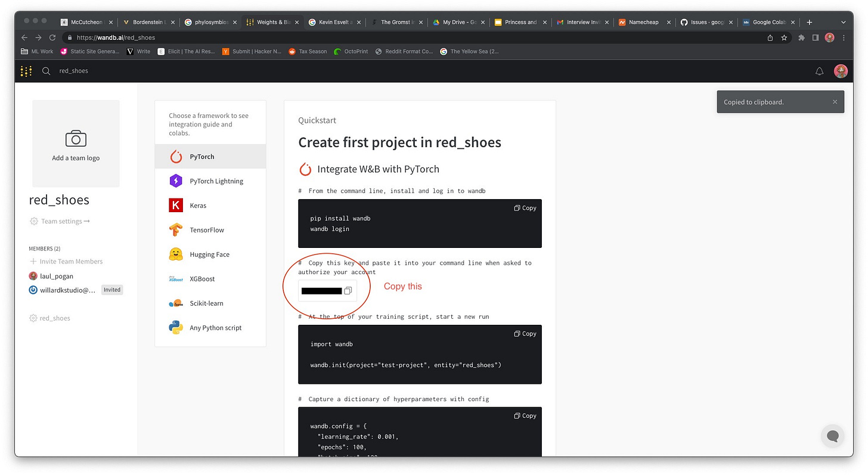Open the Elicit bookmark

click(x=187, y=51)
